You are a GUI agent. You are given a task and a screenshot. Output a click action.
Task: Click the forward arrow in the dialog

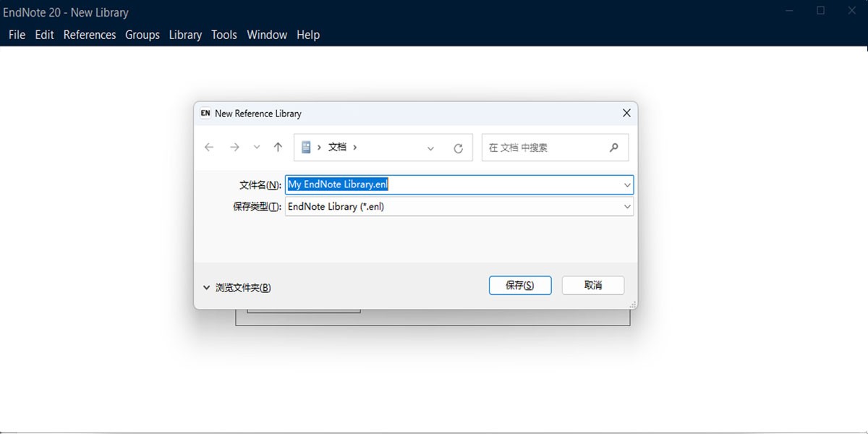234,148
